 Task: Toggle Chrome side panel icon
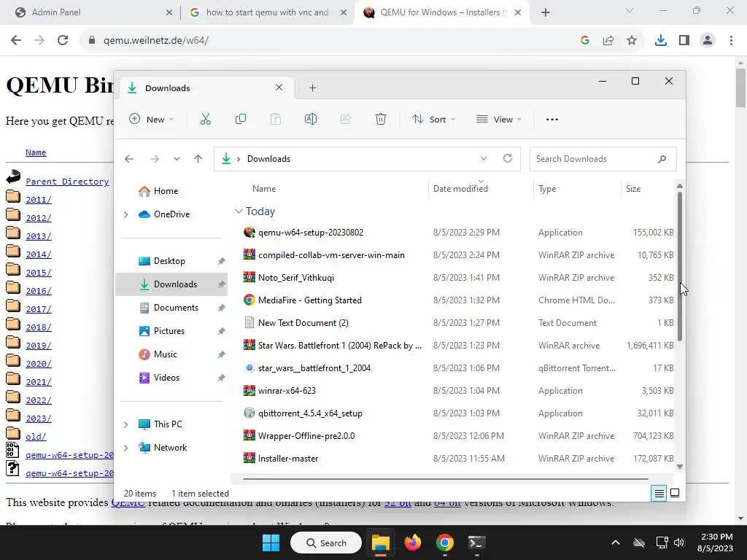coord(684,41)
